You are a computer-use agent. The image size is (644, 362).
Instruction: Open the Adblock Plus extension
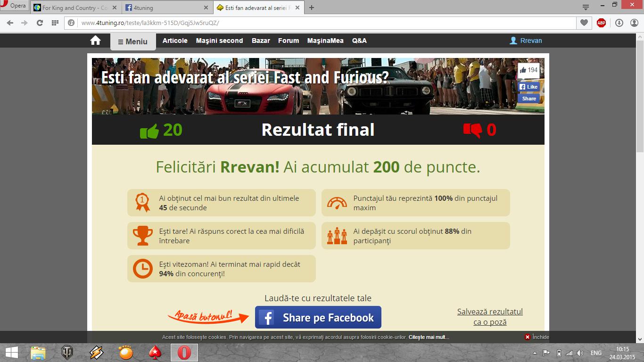(601, 23)
